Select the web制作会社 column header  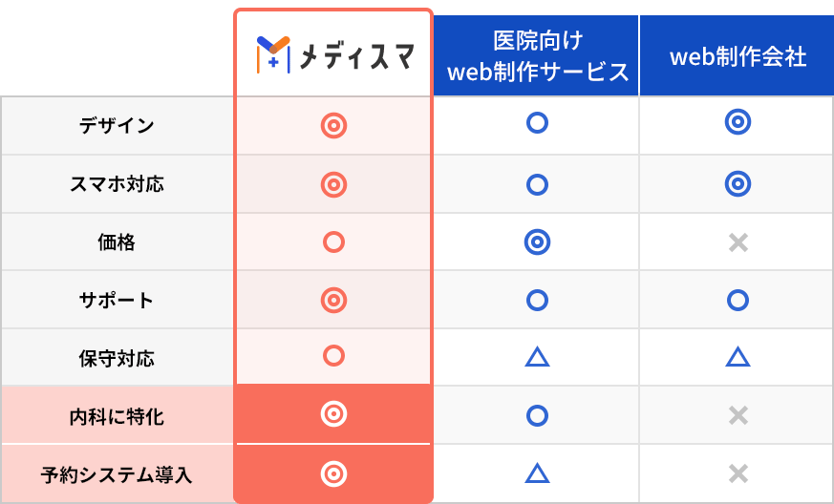738,55
